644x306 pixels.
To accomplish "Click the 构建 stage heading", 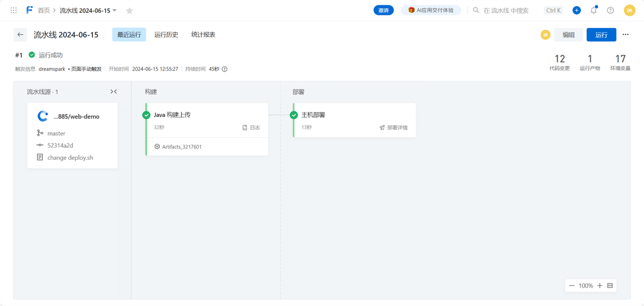I will [x=151, y=92].
